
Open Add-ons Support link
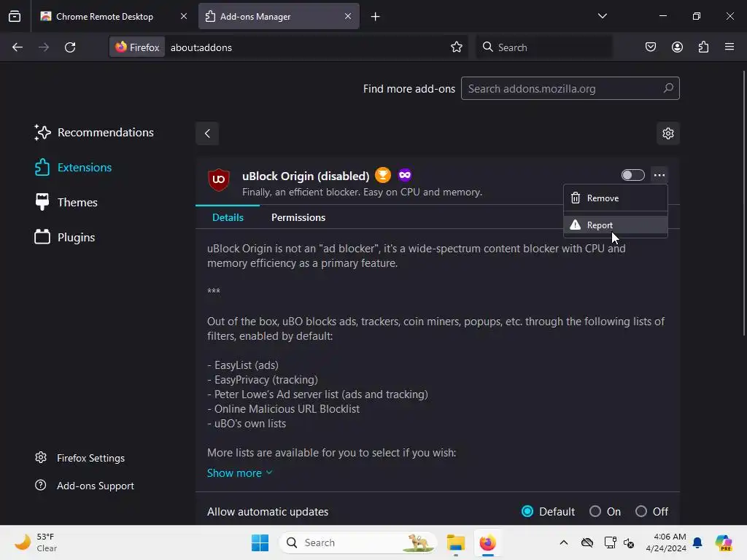pyautogui.click(x=85, y=486)
